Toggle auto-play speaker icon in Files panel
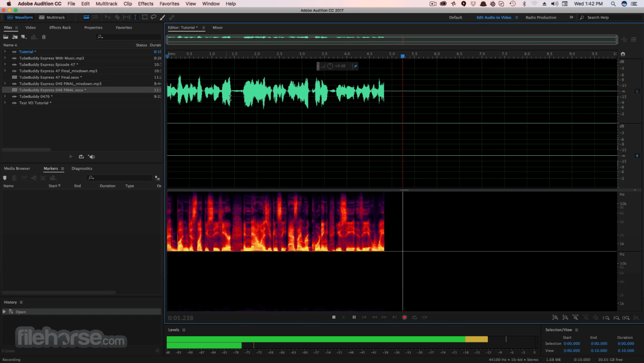 click(x=91, y=157)
